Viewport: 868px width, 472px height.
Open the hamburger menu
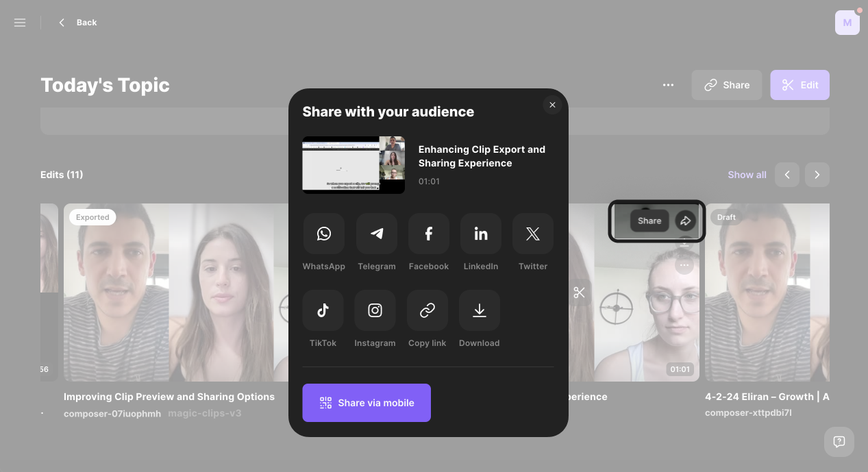pos(20,23)
